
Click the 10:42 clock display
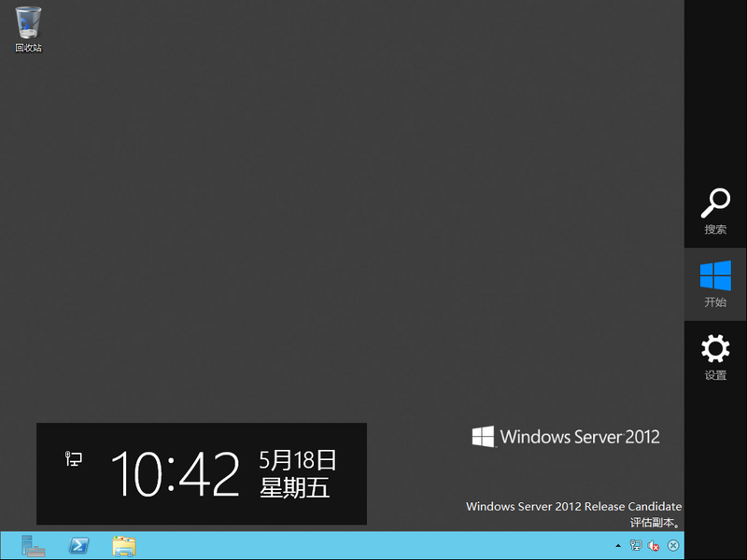click(175, 474)
